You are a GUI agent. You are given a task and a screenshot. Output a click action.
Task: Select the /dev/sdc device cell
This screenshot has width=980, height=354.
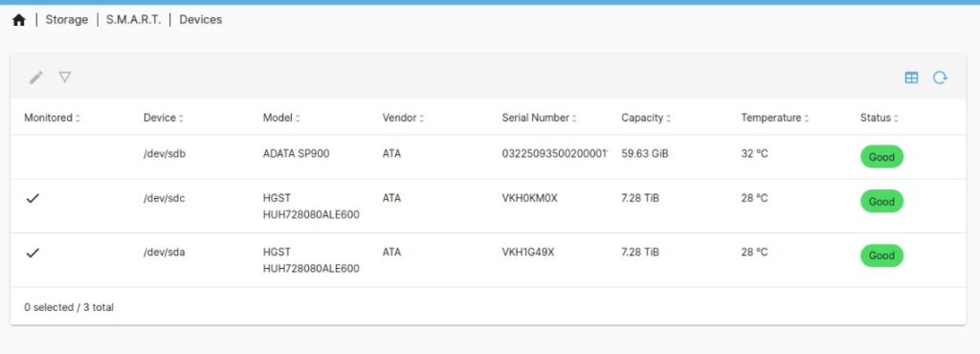pos(165,198)
